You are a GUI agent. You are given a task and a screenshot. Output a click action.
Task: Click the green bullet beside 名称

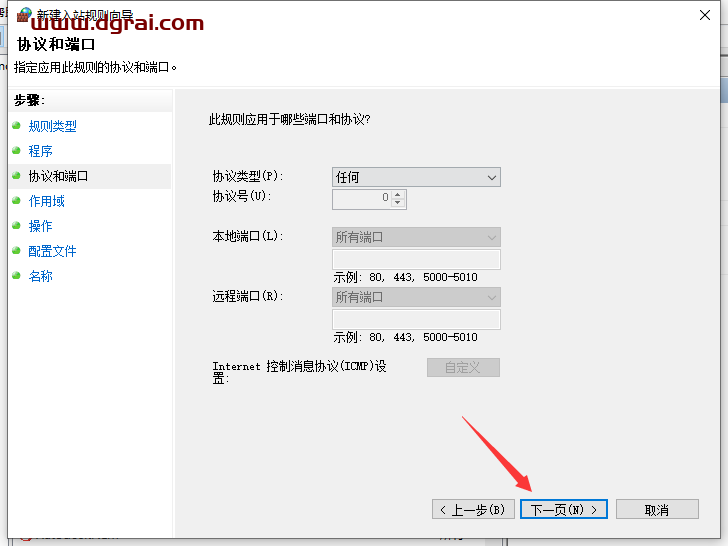16,275
